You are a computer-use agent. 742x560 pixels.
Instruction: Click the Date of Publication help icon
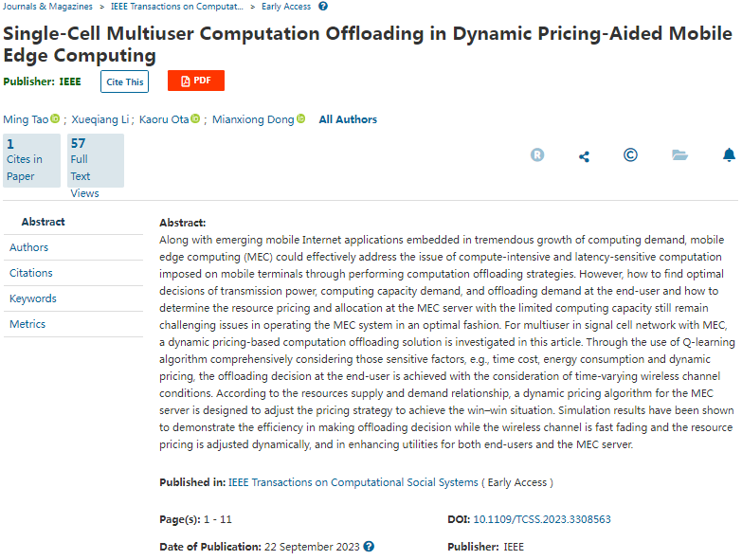[x=369, y=547]
